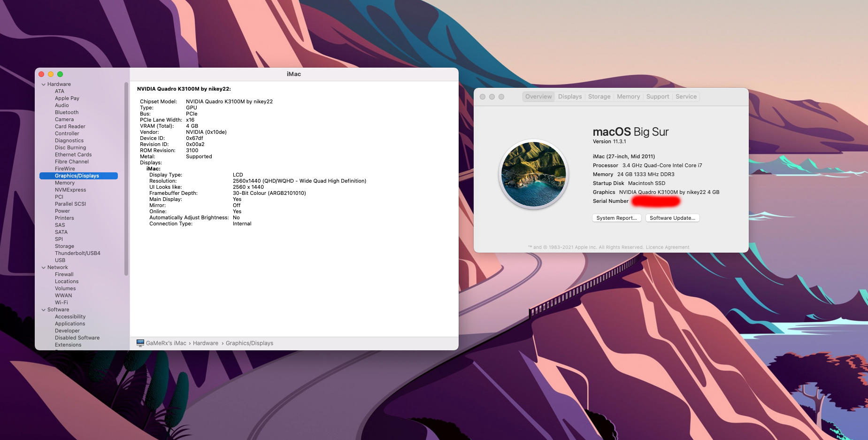
Task: Select Firewall under Network
Action: coord(64,275)
